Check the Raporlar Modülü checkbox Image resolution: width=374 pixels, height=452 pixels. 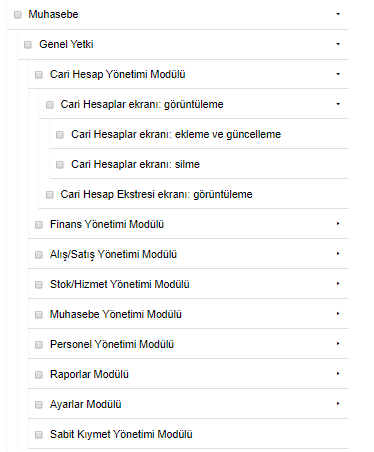39,375
